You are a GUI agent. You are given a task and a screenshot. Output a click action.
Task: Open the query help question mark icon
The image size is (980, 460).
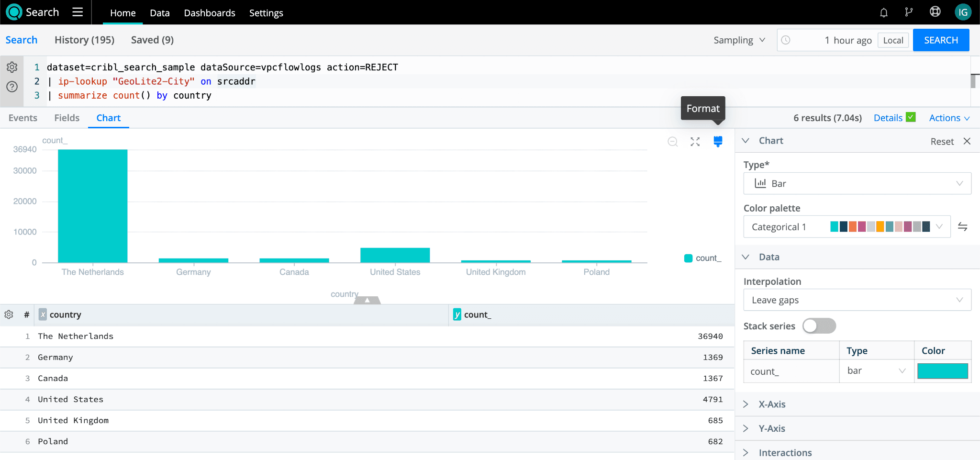point(12,87)
